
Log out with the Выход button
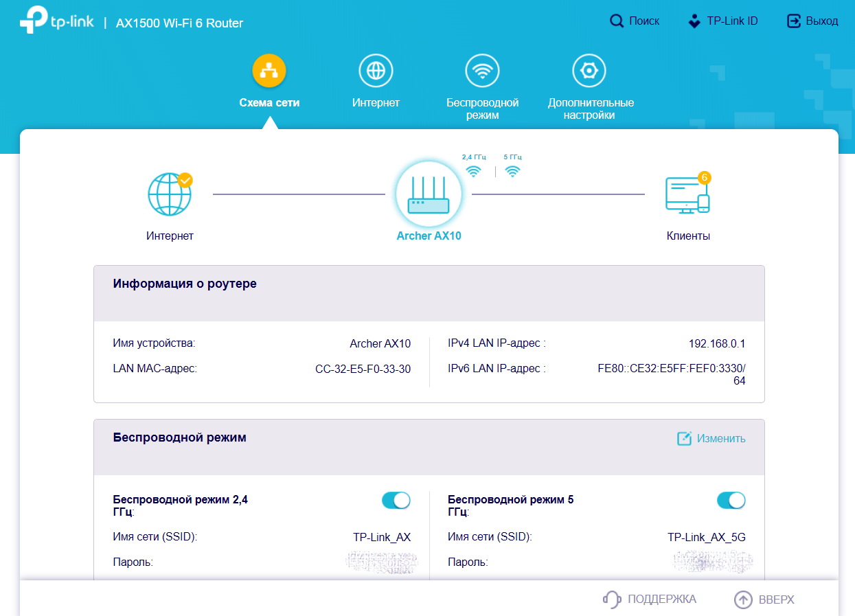coord(812,21)
